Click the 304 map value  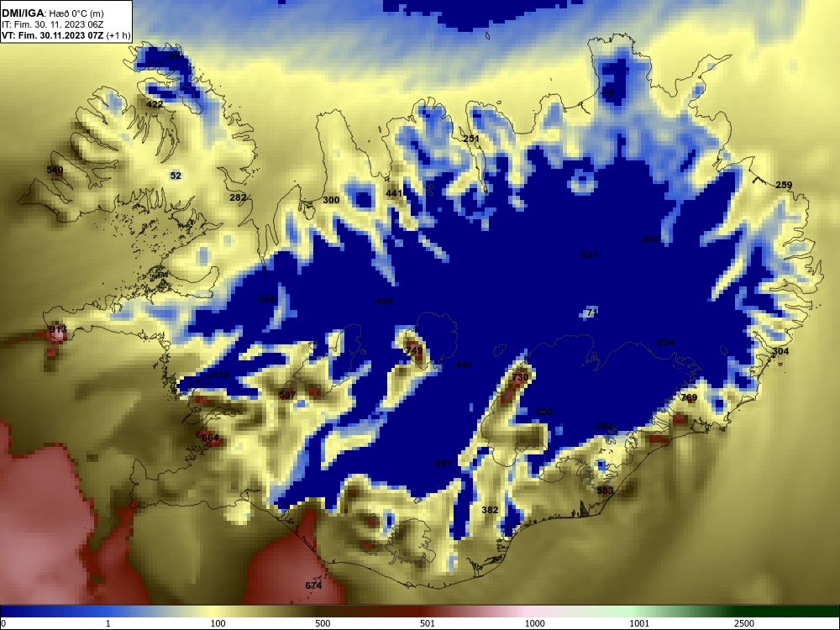(x=780, y=351)
